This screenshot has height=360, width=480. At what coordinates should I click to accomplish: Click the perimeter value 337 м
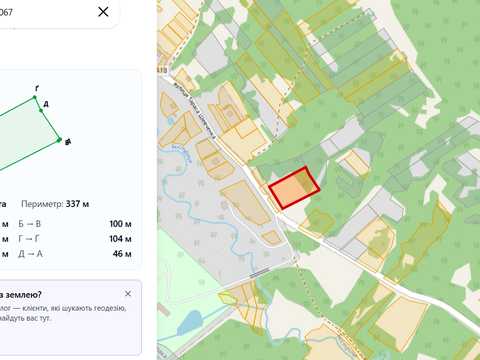click(77, 204)
